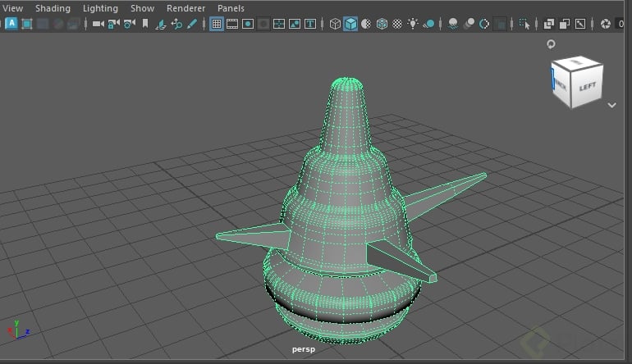Click the select camera icon
The image size is (632, 364).
98,24
